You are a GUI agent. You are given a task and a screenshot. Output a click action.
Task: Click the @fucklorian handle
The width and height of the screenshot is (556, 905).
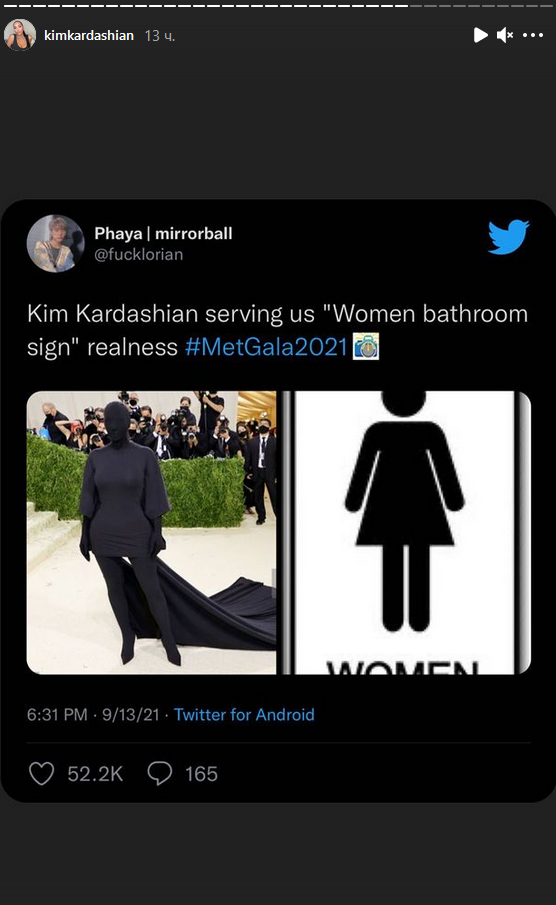pos(139,255)
